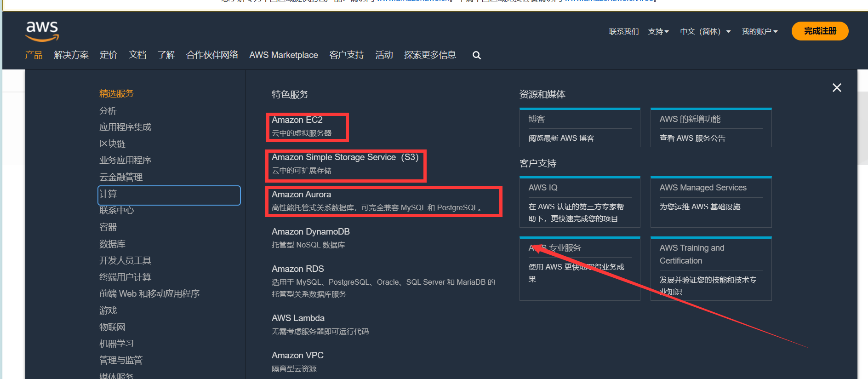The image size is (868, 379).
Task: Open the 定价 menu
Action: pyautogui.click(x=108, y=55)
